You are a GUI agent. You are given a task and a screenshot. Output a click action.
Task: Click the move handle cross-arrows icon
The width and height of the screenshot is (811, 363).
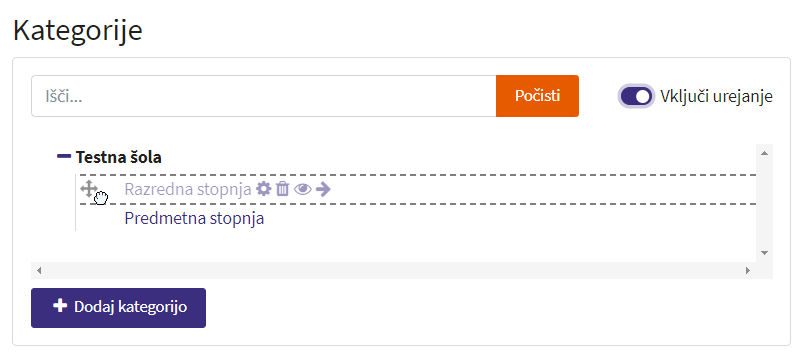[x=89, y=189]
